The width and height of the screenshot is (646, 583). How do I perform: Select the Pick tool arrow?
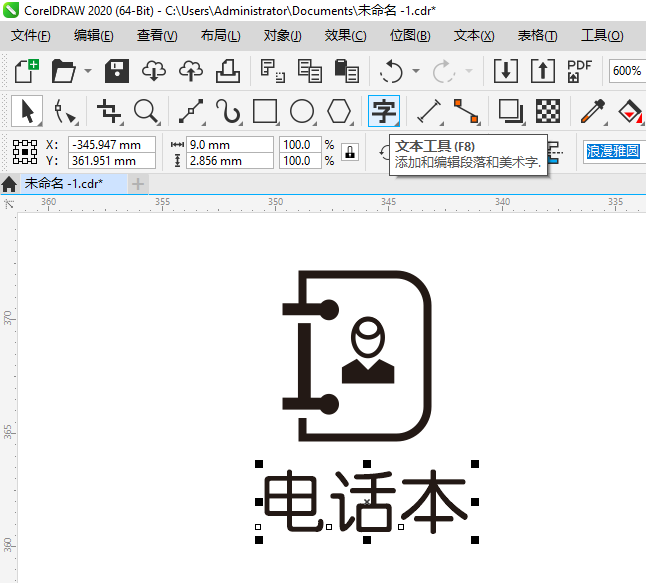pos(27,111)
